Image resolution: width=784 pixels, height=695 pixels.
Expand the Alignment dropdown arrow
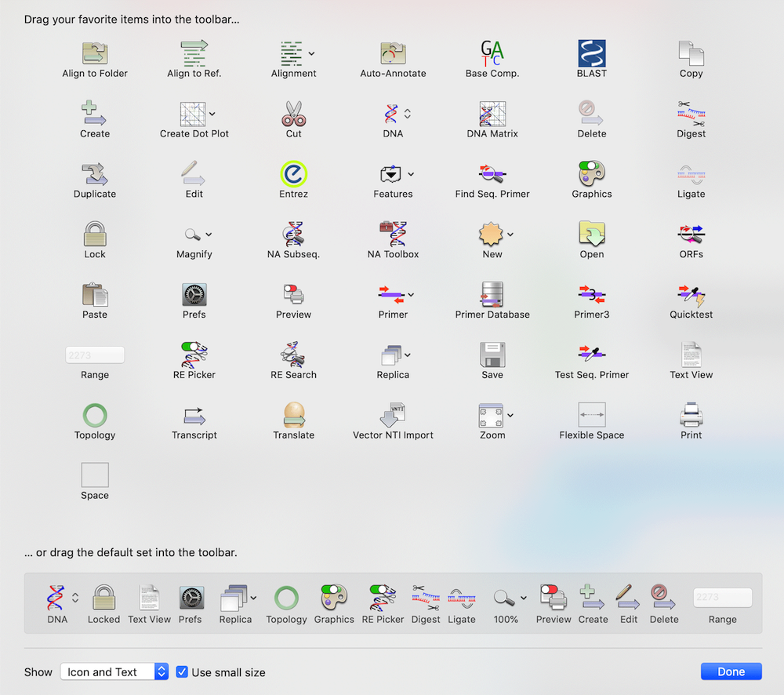311,53
